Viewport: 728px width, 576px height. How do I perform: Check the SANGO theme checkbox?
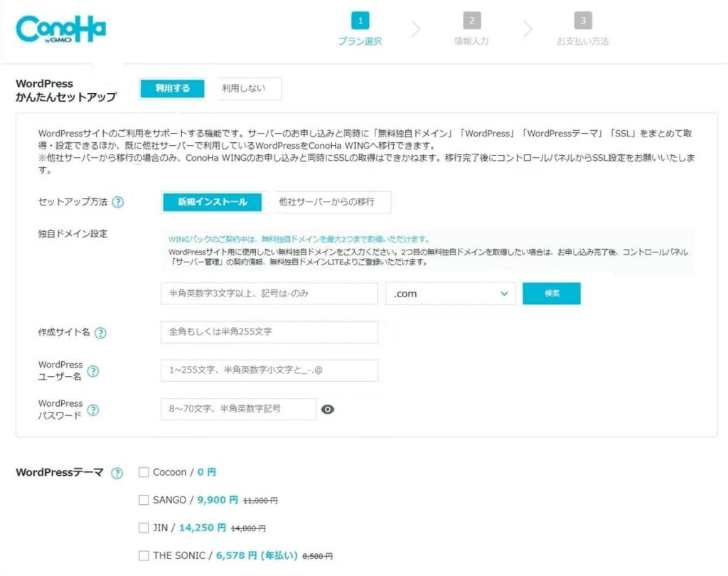coord(144,500)
